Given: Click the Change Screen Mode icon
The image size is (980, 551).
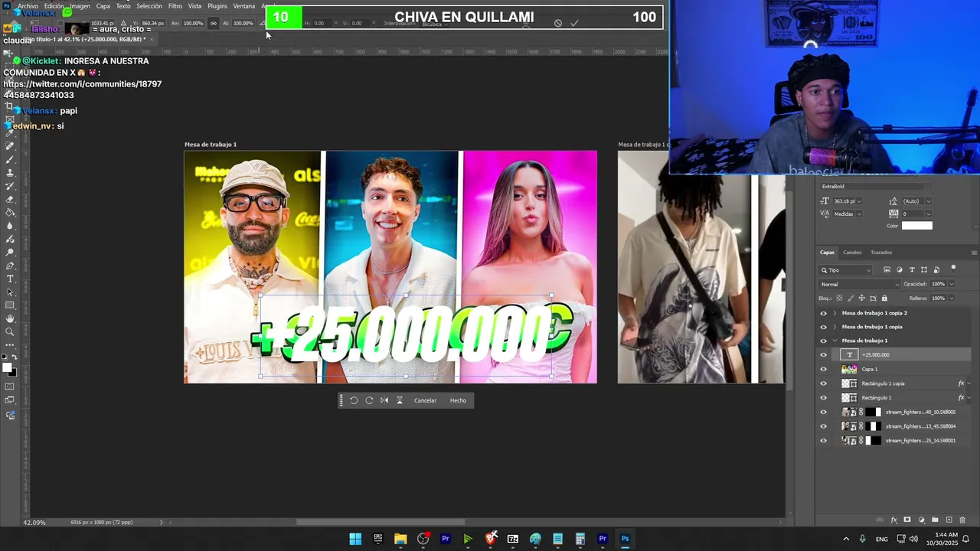Looking at the screenshot, I should click(x=10, y=401).
